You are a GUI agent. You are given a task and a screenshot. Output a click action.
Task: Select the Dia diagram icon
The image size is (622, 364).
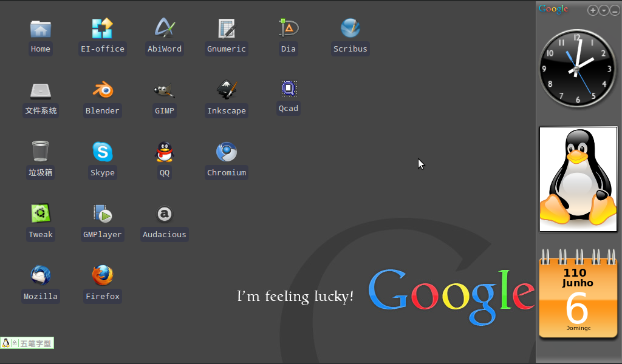pyautogui.click(x=289, y=28)
